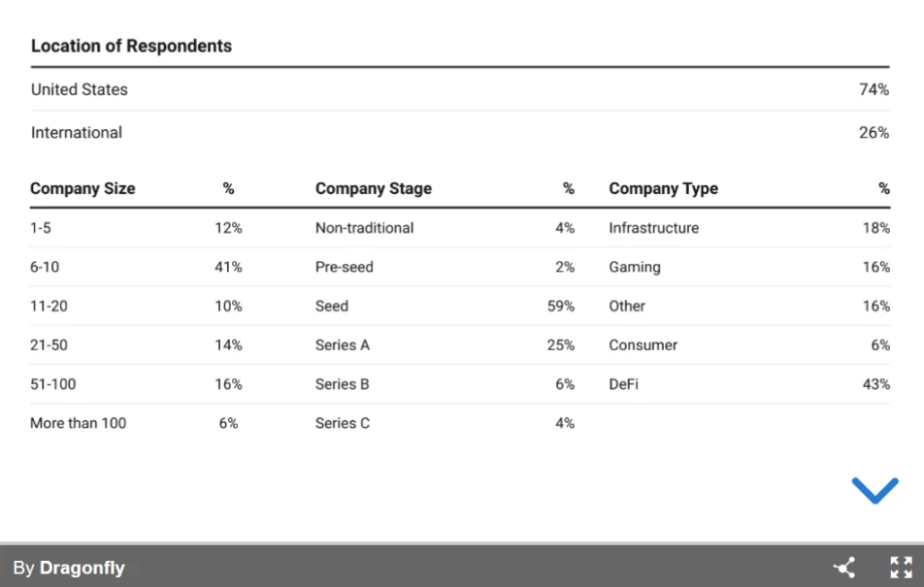924x587 pixels.
Task: Select the Company Size column header
Action: point(82,188)
